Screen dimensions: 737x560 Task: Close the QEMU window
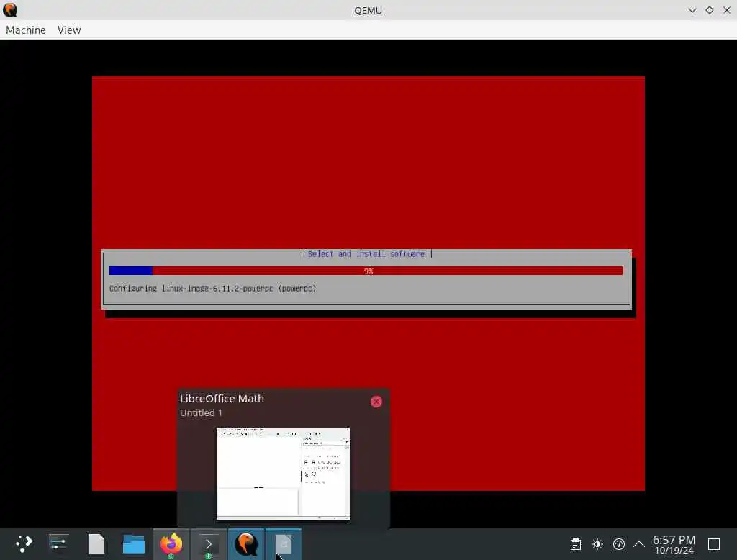pyautogui.click(x=727, y=10)
